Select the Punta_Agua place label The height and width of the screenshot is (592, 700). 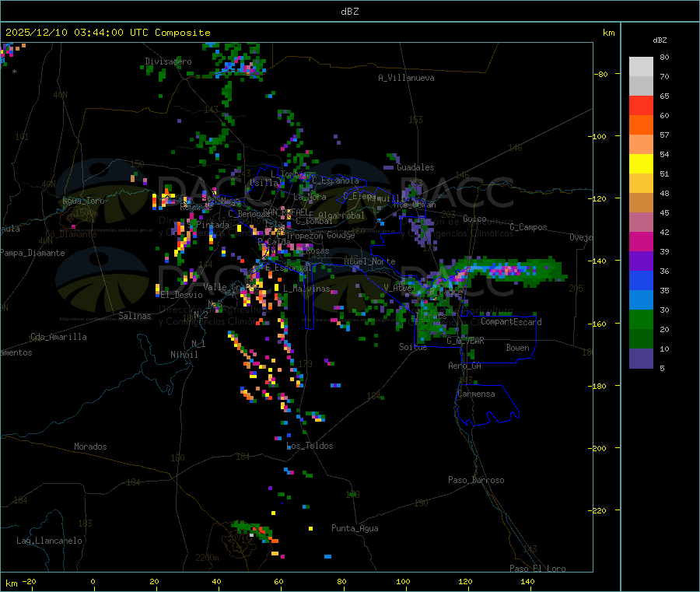point(355,528)
